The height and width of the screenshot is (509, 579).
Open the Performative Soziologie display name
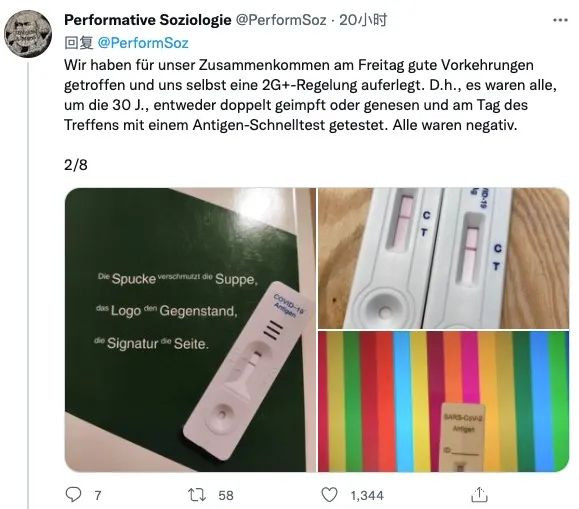[148, 20]
